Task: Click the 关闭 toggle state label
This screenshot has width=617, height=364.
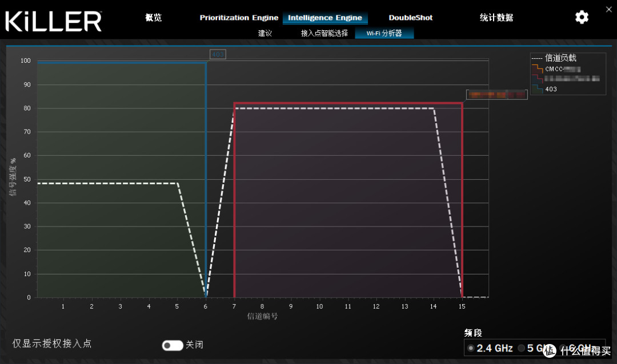Action: tap(194, 345)
